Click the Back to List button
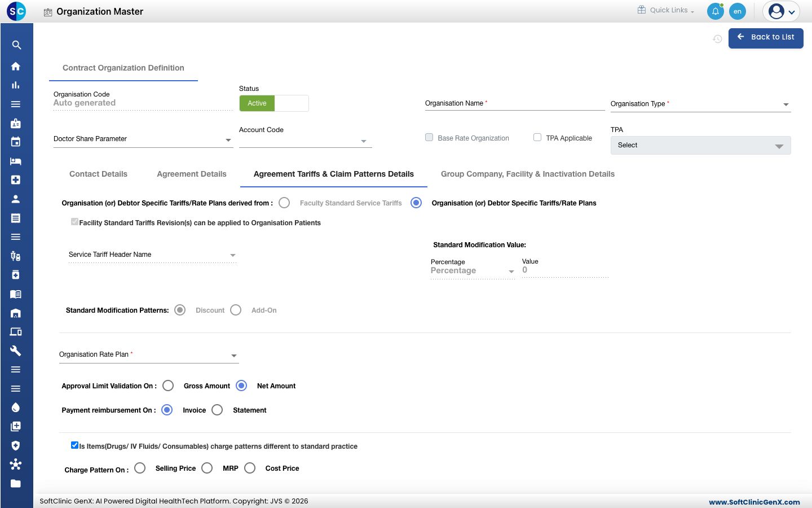The image size is (812, 508). 766,38
